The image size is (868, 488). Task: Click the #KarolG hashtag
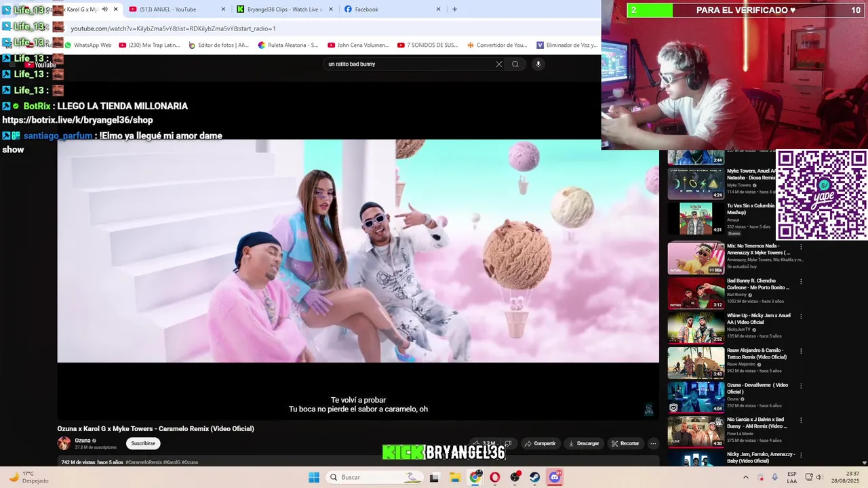tap(171, 462)
